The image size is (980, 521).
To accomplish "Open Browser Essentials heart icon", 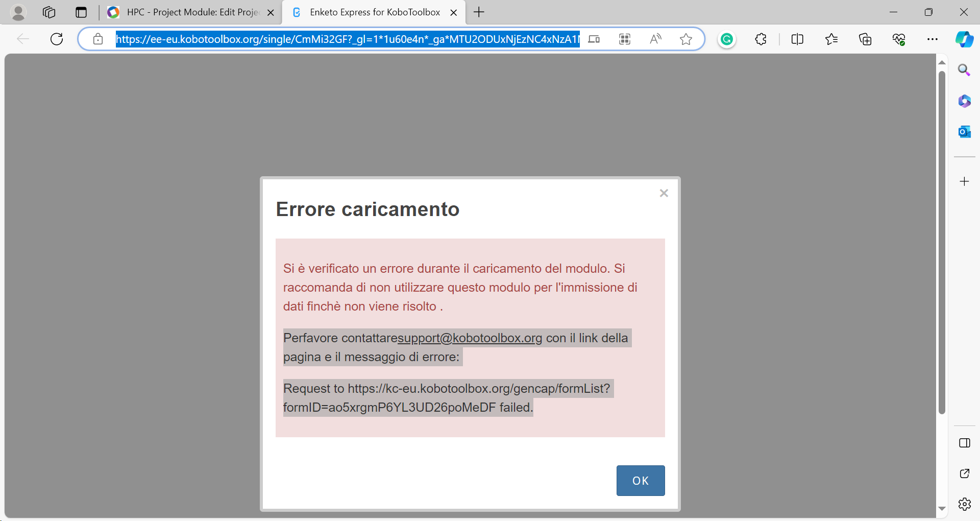I will click(899, 39).
